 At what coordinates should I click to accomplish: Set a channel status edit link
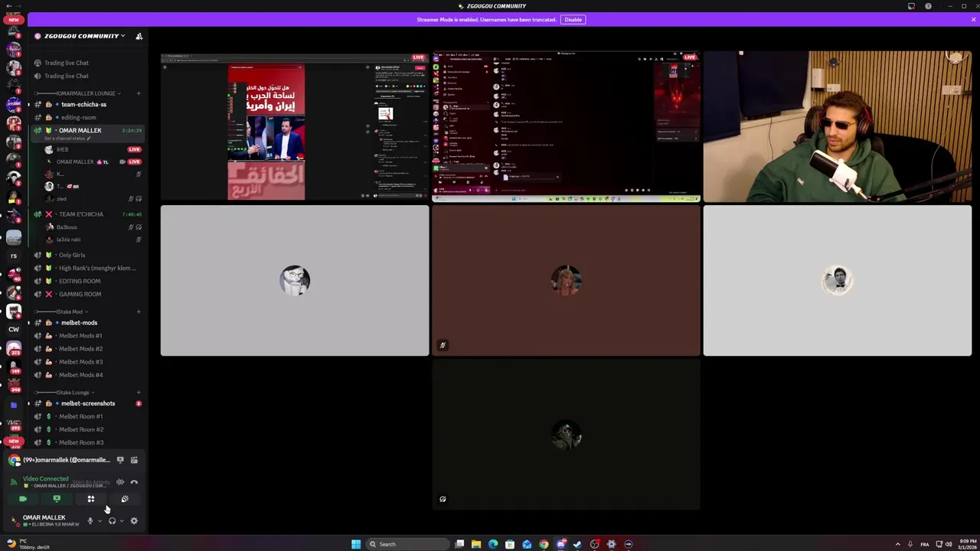pyautogui.click(x=67, y=139)
